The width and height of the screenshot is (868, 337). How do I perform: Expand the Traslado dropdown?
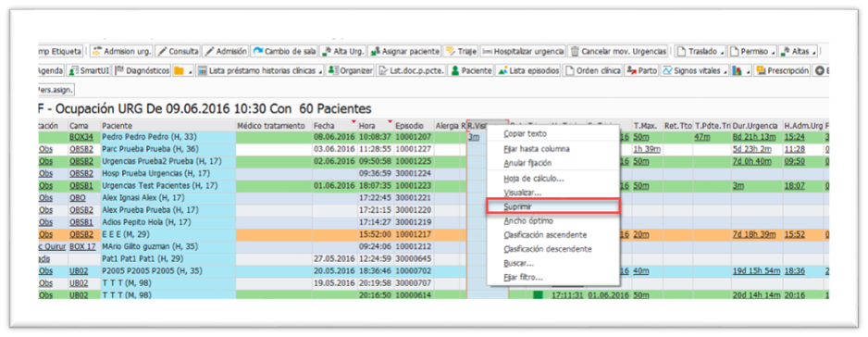[x=722, y=52]
